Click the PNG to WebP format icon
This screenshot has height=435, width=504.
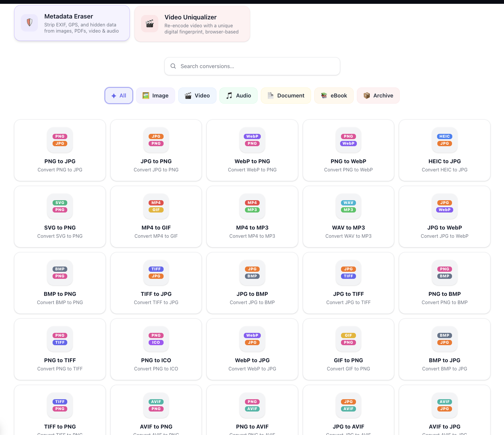(x=349, y=140)
